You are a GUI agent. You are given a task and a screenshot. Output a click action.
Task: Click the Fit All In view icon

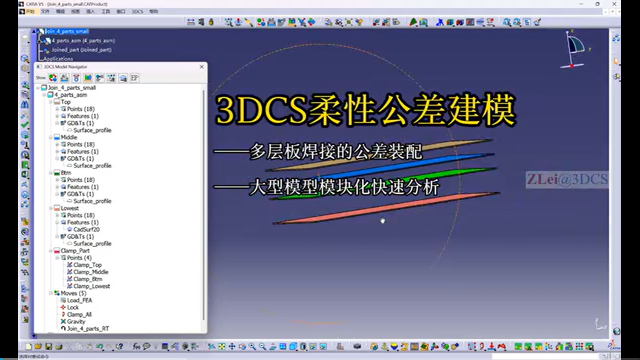(222, 347)
